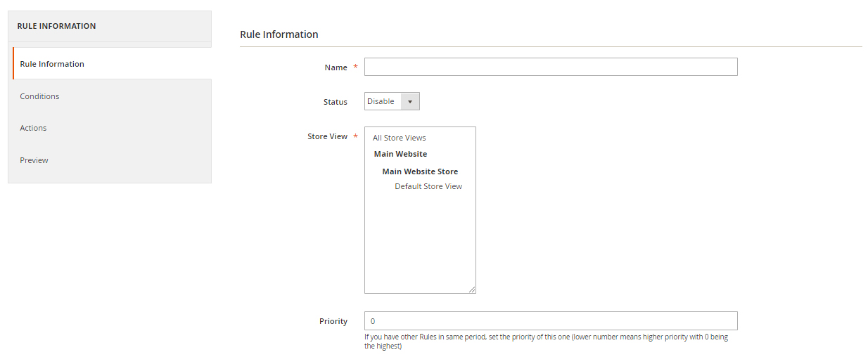Select Main Website in Store View list
868x357 pixels.
[x=400, y=154]
